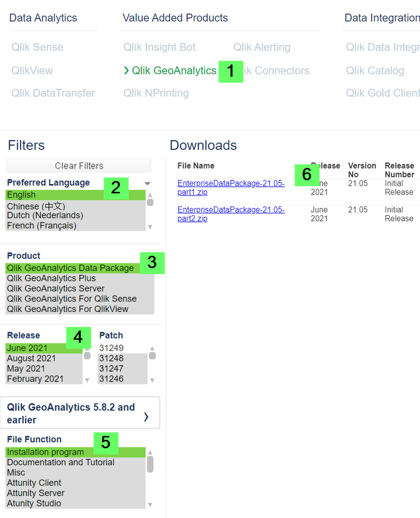The width and height of the screenshot is (420, 518).
Task: Select Qlik GeoAnalytics in Value Added Products
Action: coord(174,71)
